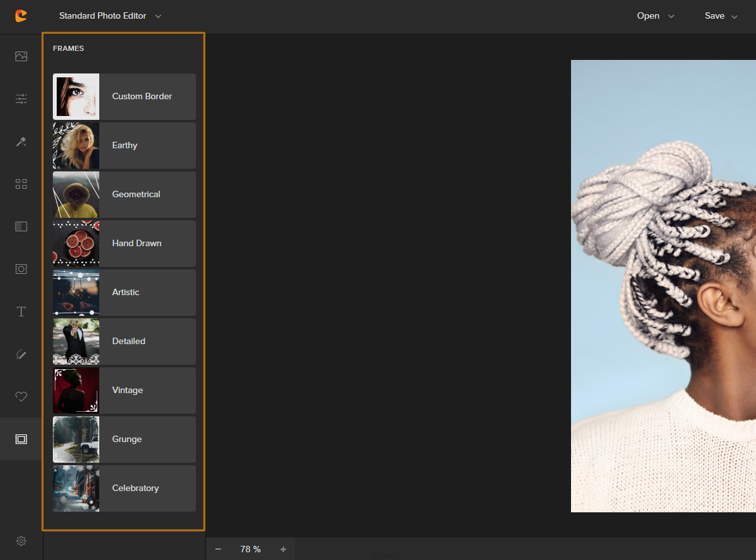The width and height of the screenshot is (756, 560).
Task: Click the zoom out minus button
Action: [218, 549]
